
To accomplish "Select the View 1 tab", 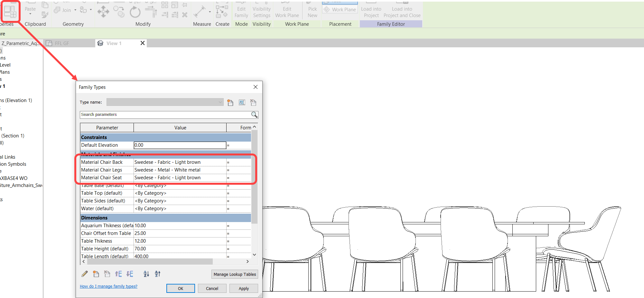I will 114,43.
